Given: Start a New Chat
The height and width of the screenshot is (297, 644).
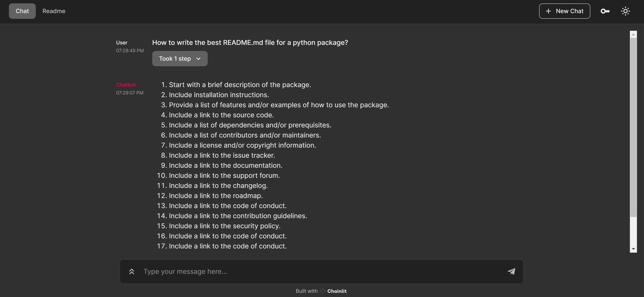Looking at the screenshot, I should [x=569, y=11].
